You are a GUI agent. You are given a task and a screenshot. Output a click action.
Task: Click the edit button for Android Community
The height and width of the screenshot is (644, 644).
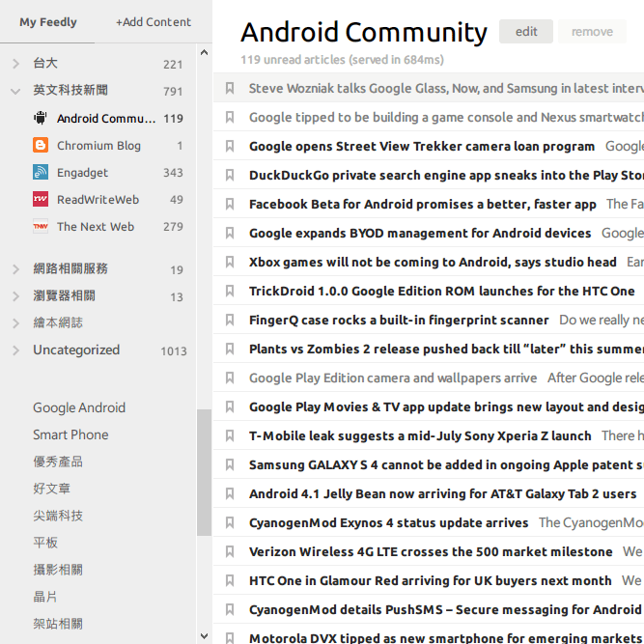click(x=525, y=32)
